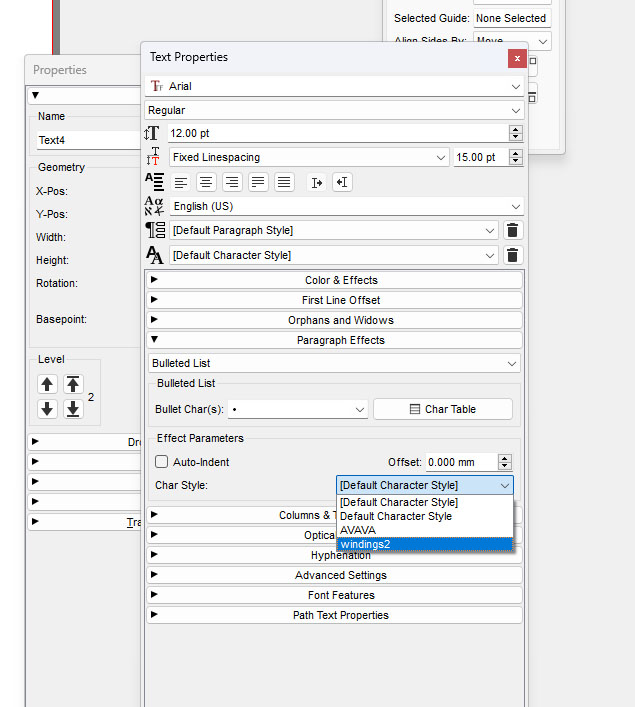
Task: Align text left
Action: tap(181, 182)
